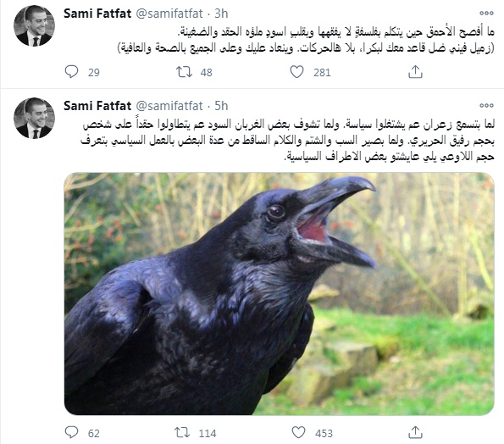Screen dimensions: 504x444
Task: Reply to the crow tweet with 62 replies
Action: pyautogui.click(x=71, y=432)
